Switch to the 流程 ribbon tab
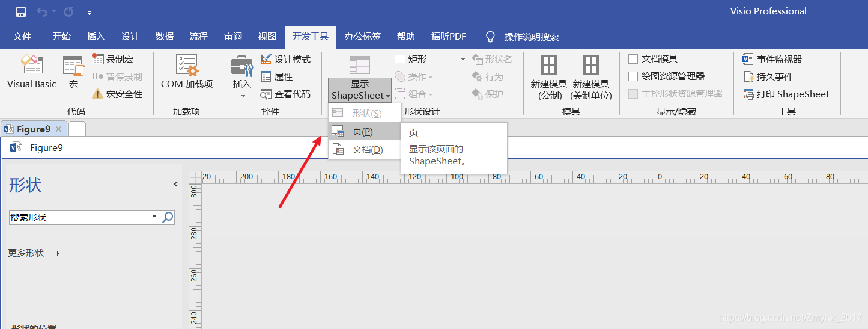Screen dimensions: 868x329 point(198,37)
